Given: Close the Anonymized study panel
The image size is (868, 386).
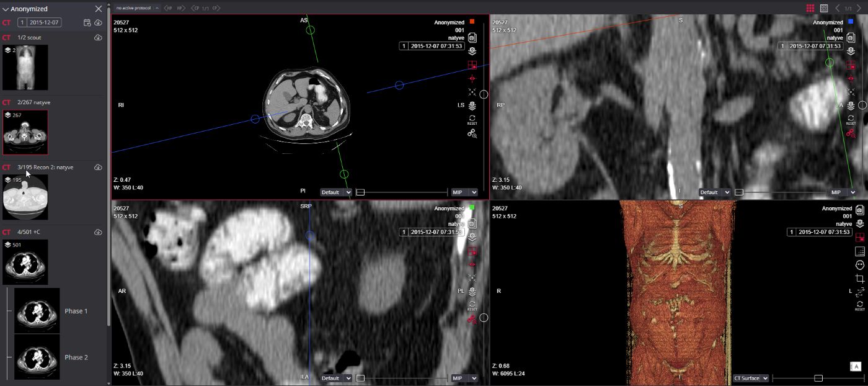Looking at the screenshot, I should click(99, 9).
